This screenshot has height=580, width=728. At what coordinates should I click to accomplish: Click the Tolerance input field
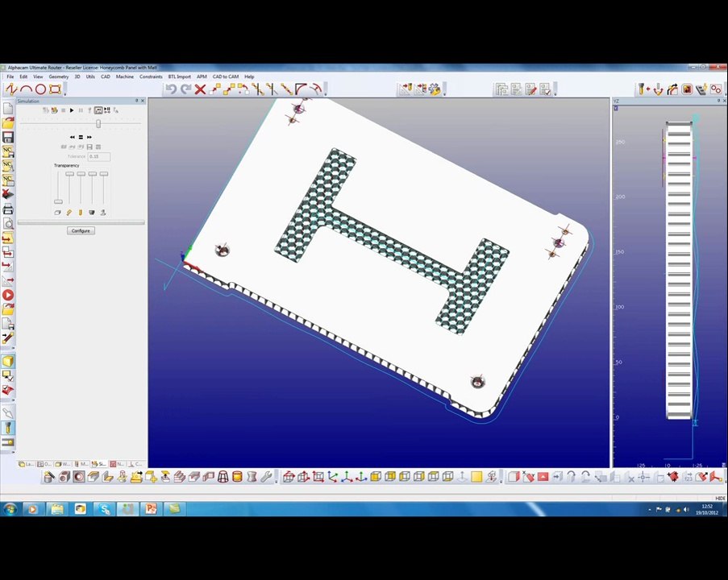(99, 156)
